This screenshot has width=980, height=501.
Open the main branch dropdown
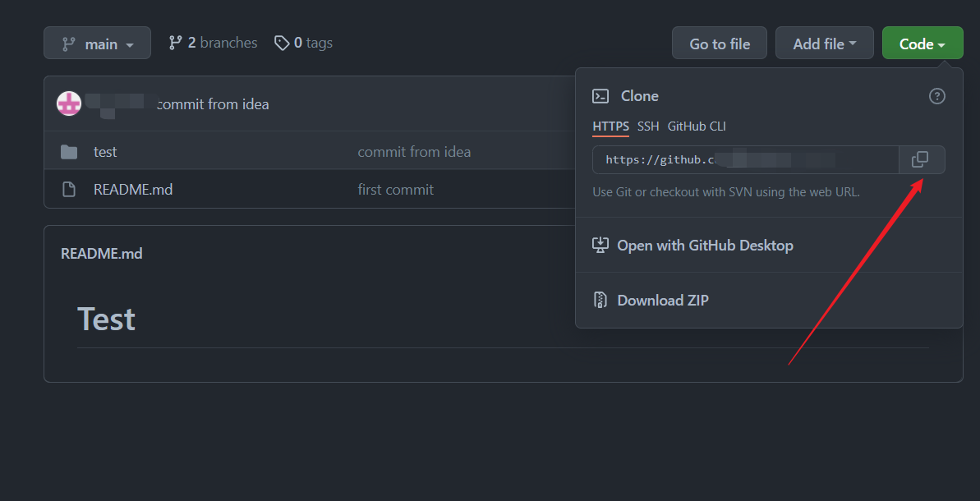[97, 44]
